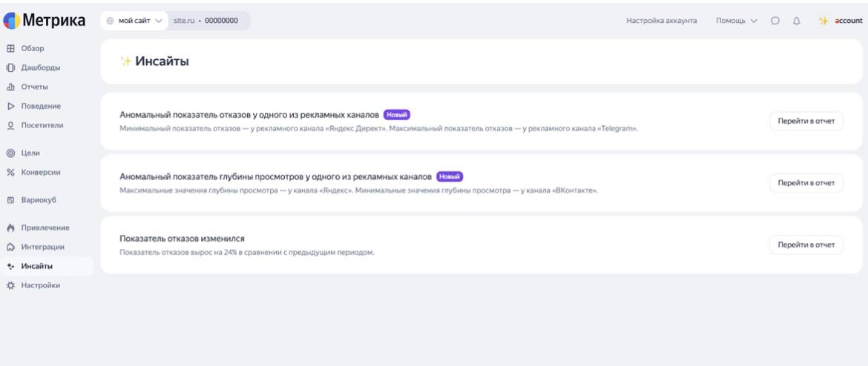Click the description mentioning канал «ВКонтакте»

pos(359,190)
